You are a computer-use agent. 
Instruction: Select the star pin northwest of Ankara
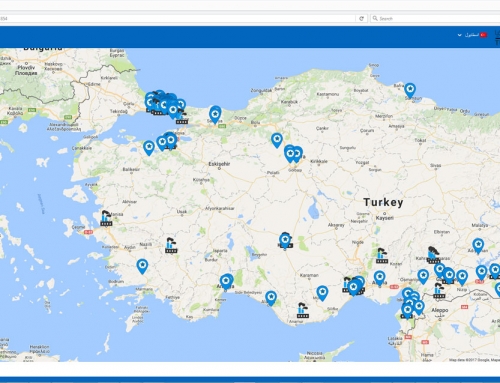point(277,140)
